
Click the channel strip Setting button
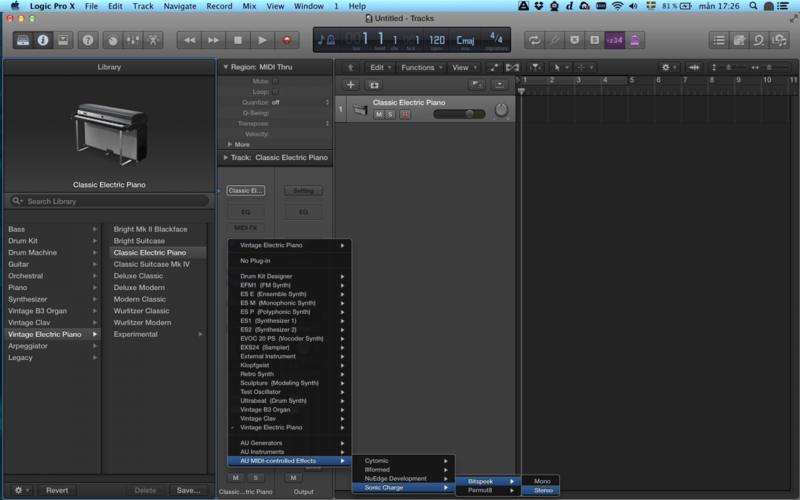(304, 191)
